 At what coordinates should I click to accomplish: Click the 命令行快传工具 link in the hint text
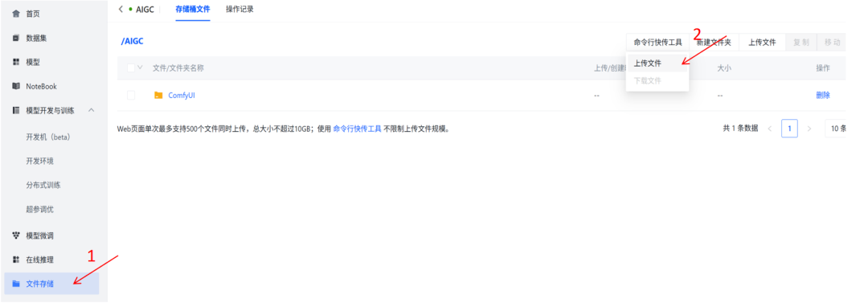[357, 129]
